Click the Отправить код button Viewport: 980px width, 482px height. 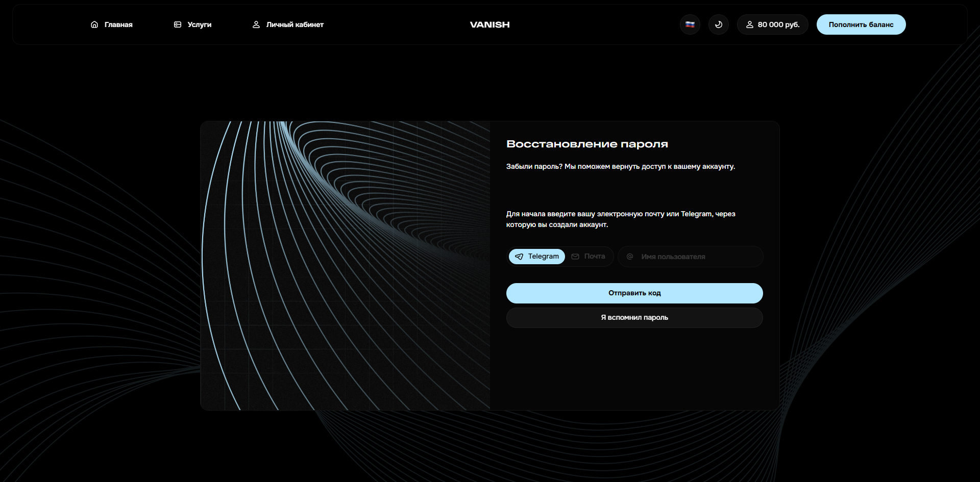click(x=634, y=293)
